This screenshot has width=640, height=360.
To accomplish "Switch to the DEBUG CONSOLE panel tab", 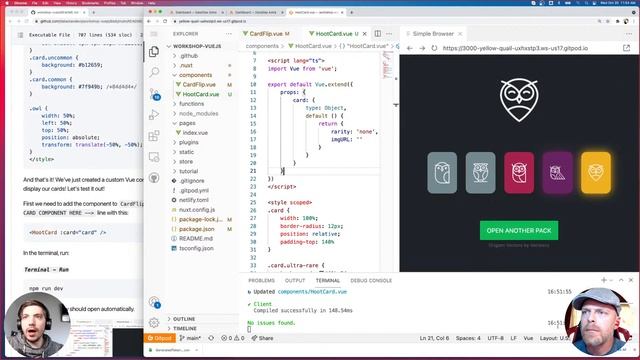I will pyautogui.click(x=371, y=280).
